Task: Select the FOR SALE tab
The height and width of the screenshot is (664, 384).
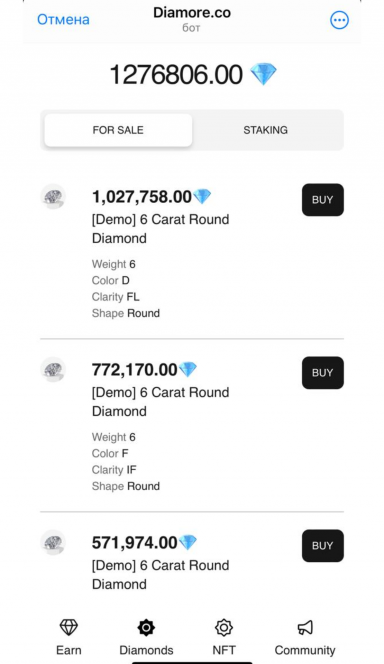Action: (118, 130)
